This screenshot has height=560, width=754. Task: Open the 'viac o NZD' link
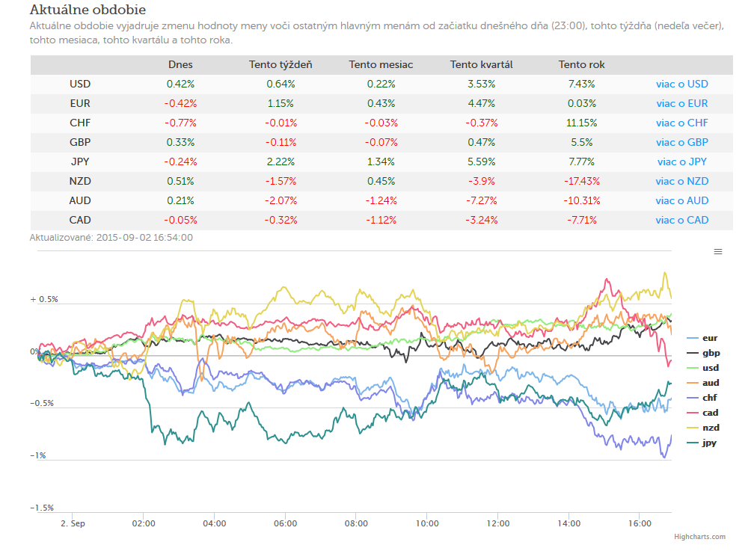682,181
